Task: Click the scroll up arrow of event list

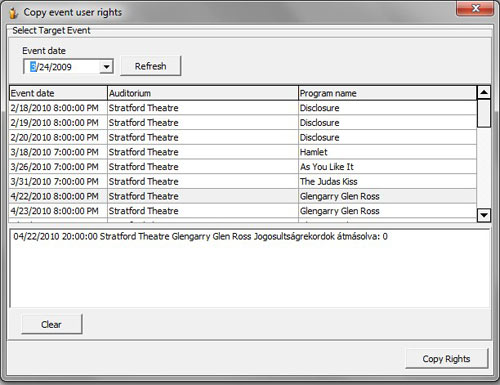Action: (x=484, y=92)
